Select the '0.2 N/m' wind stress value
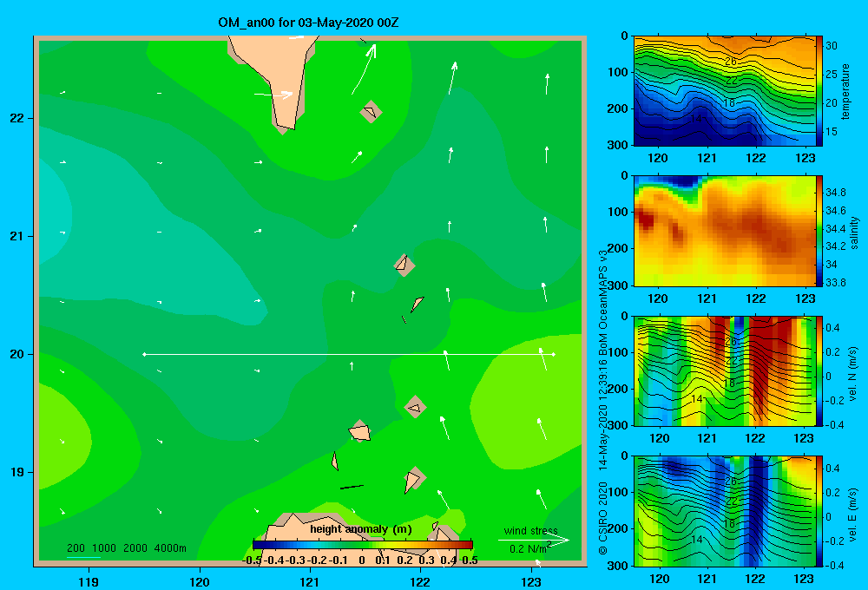 [528, 549]
